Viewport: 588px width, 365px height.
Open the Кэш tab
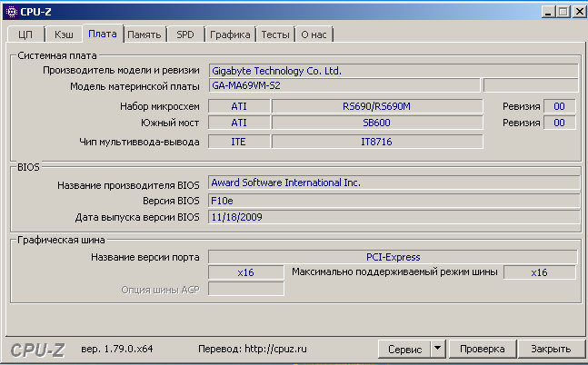pyautogui.click(x=64, y=35)
